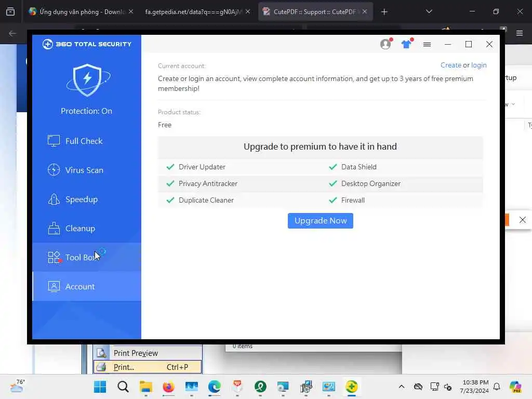Open clock and date 10:38 PM

click(x=474, y=387)
